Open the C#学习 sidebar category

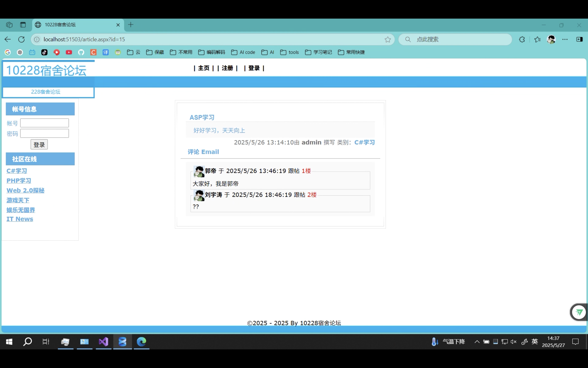[x=17, y=171]
